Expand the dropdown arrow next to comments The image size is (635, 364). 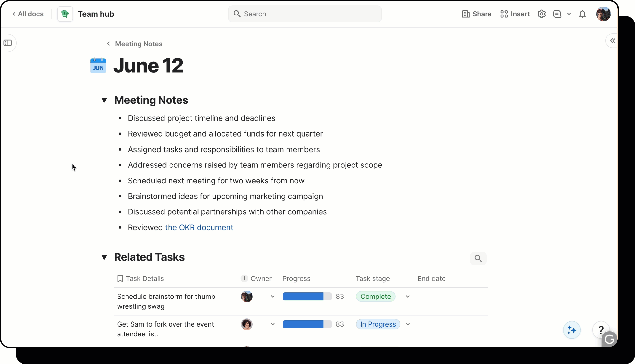pyautogui.click(x=569, y=14)
